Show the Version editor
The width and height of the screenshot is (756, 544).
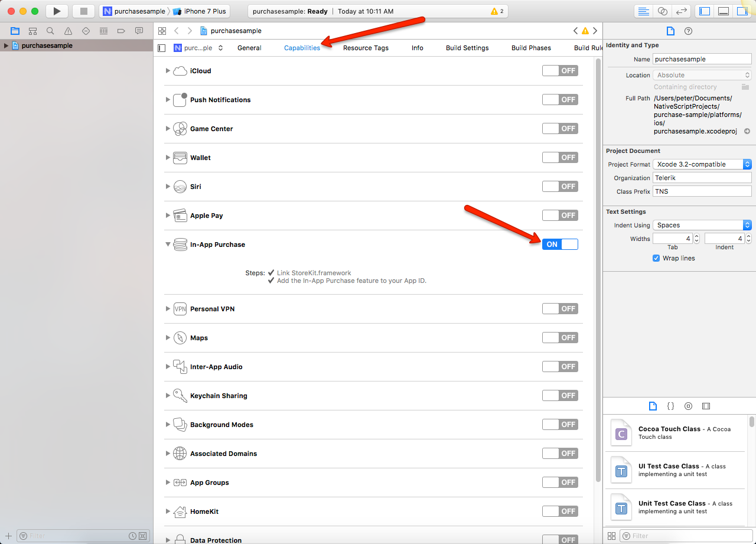click(681, 11)
